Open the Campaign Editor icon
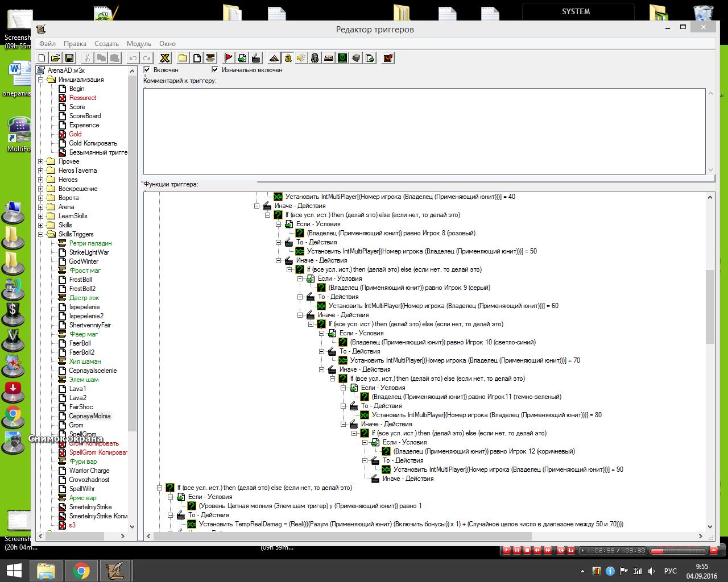 [x=328, y=58]
